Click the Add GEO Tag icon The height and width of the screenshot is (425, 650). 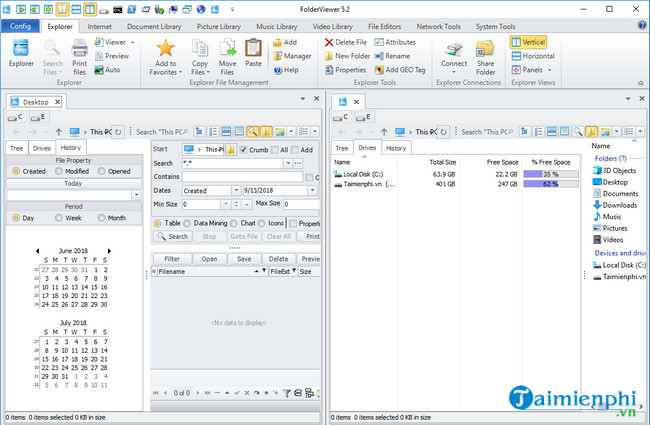pos(379,70)
